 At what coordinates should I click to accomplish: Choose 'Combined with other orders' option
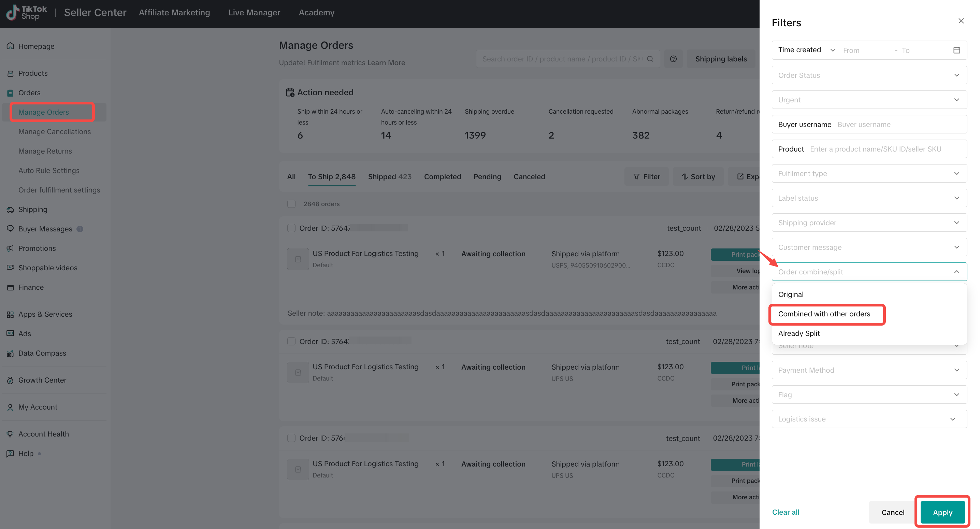(x=824, y=314)
